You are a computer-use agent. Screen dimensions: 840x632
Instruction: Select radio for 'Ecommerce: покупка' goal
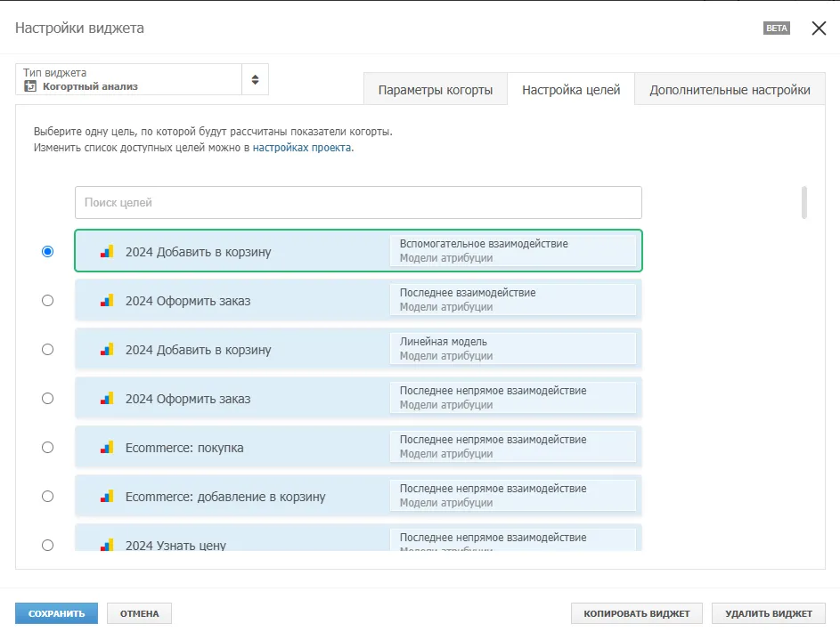coord(48,448)
